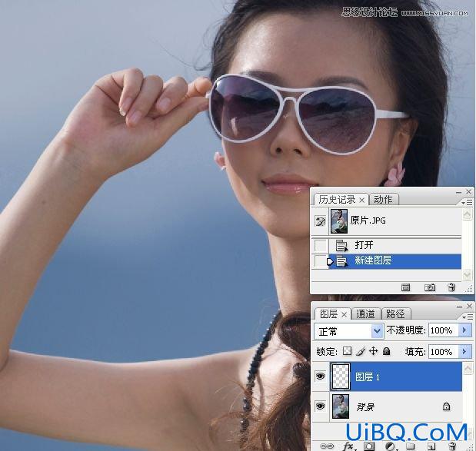
Task: Click the 原片.JPG snapshot thumbnail
Action: (x=339, y=221)
